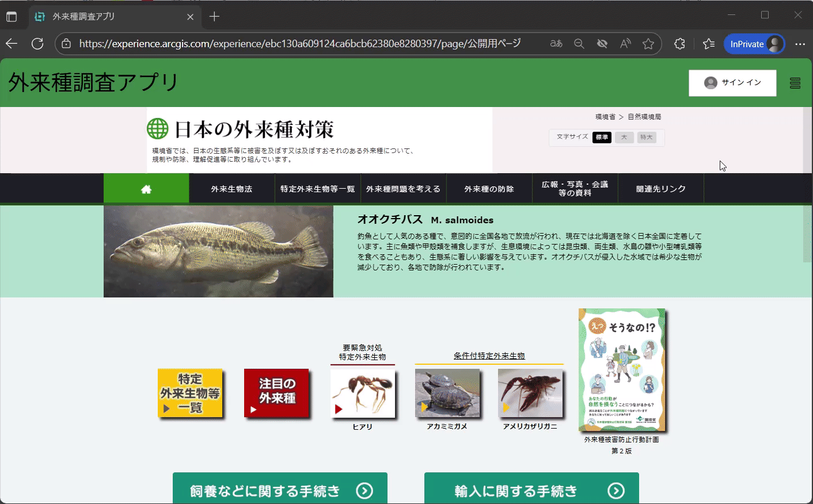
Task: Click the browser refresh icon
Action: coord(37,44)
